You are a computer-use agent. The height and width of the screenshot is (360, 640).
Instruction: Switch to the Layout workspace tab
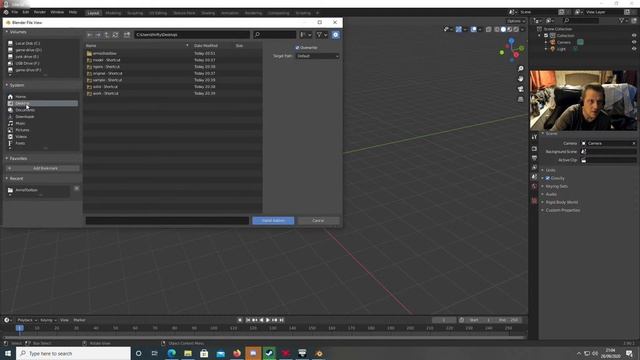tap(93, 13)
